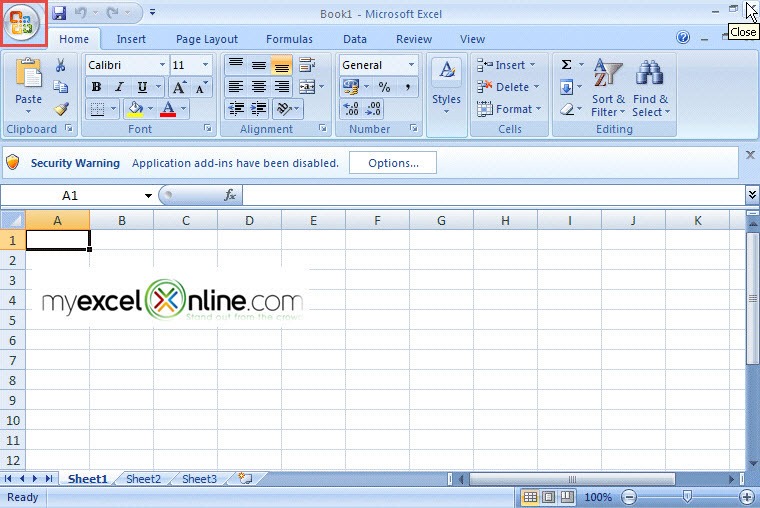Customize Quick Access Toolbar arrow

click(152, 12)
